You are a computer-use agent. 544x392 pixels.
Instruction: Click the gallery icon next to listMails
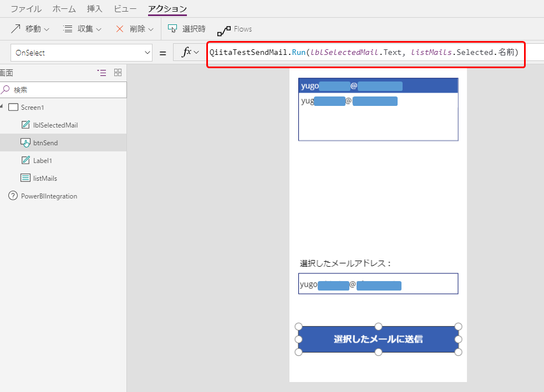click(24, 178)
